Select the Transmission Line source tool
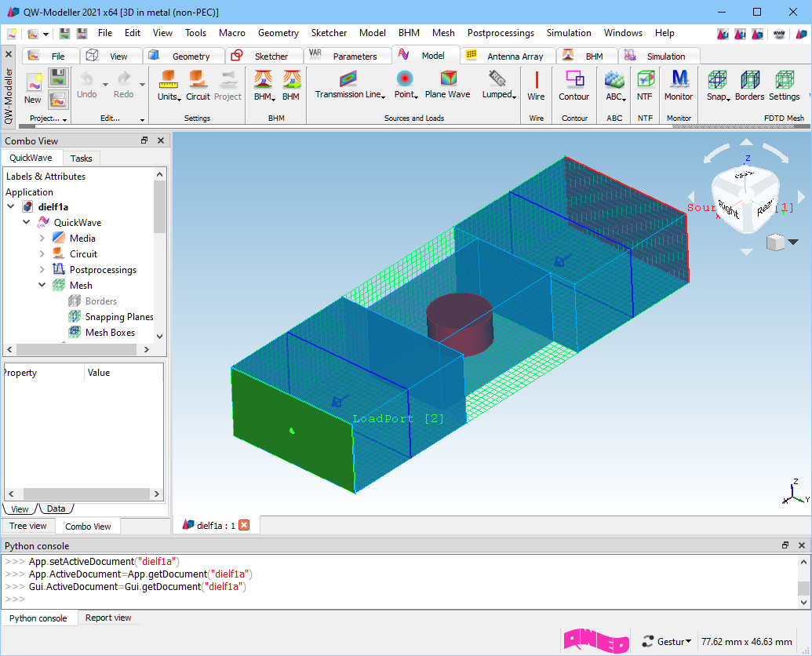The height and width of the screenshot is (656, 812). (x=350, y=85)
